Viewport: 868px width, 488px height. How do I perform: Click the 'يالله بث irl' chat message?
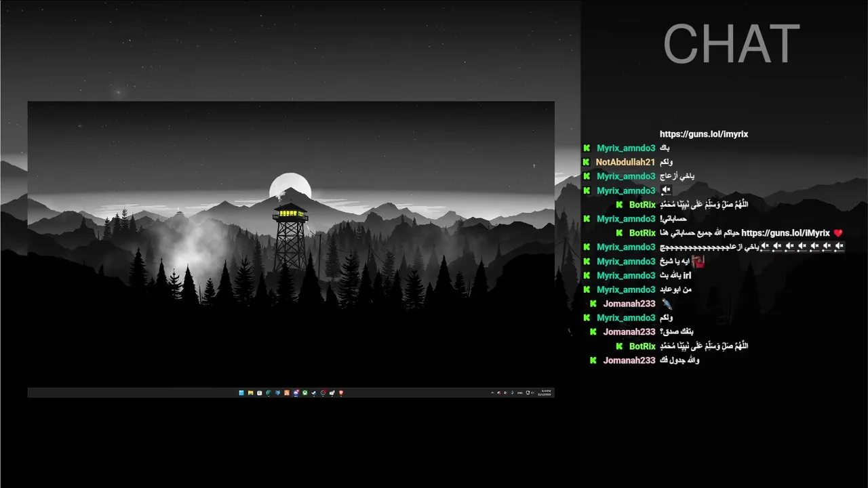(x=675, y=276)
